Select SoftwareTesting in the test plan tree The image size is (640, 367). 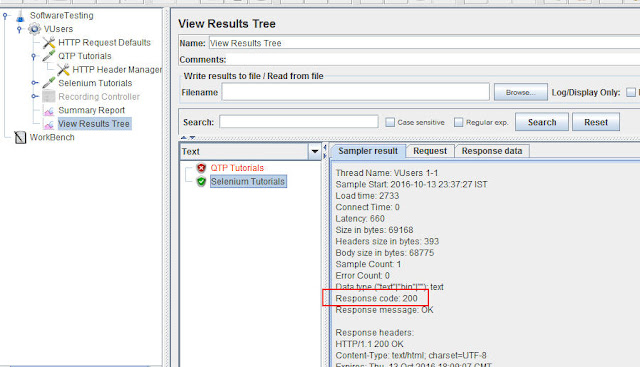(x=62, y=16)
